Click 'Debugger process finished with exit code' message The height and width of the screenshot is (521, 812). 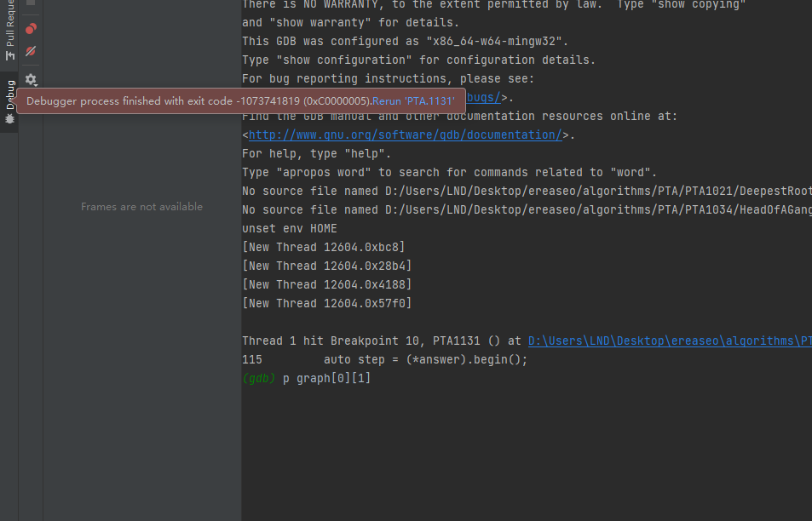click(x=199, y=101)
